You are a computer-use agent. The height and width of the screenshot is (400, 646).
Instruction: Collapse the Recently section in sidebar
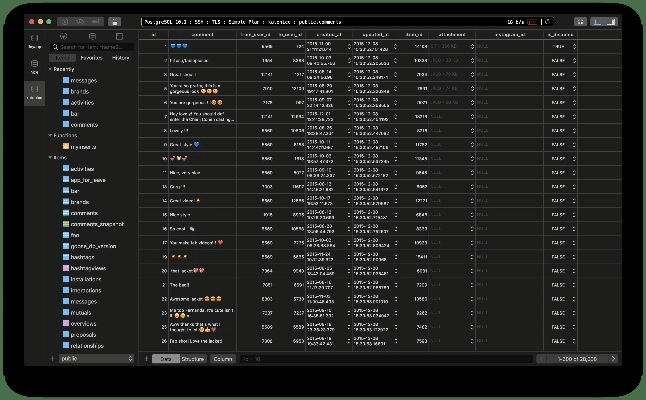[x=50, y=70]
